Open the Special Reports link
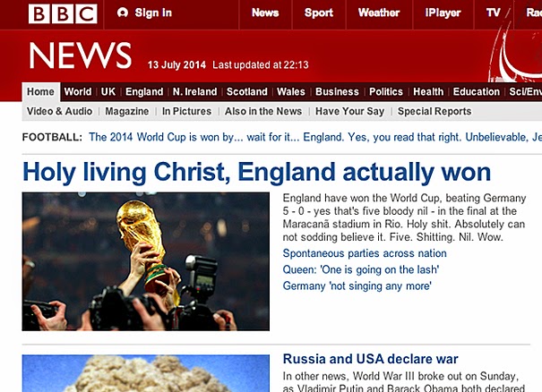Screen dimensions: 542x392 point(434,112)
